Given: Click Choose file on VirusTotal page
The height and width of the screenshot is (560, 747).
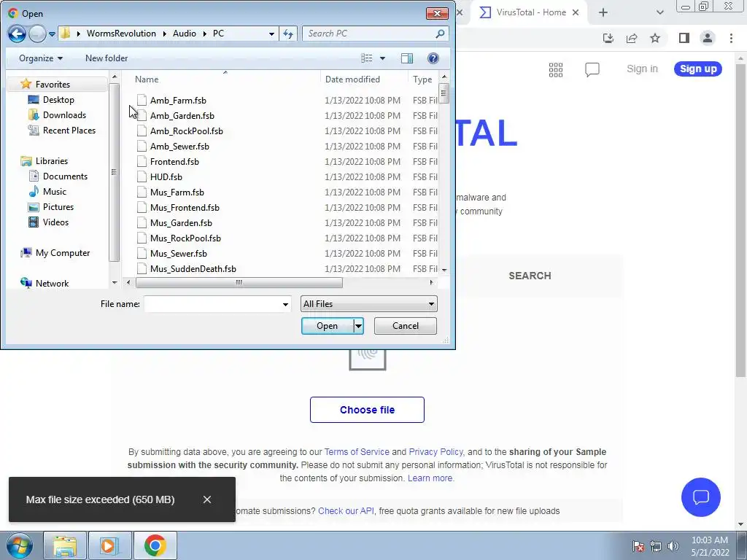Looking at the screenshot, I should point(368,410).
